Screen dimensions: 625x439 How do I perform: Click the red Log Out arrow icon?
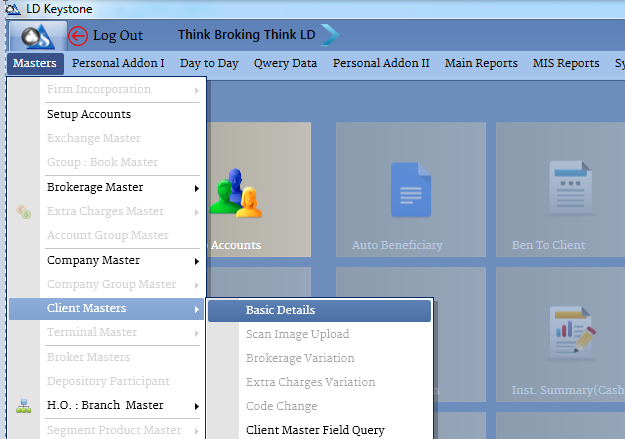pyautogui.click(x=78, y=36)
